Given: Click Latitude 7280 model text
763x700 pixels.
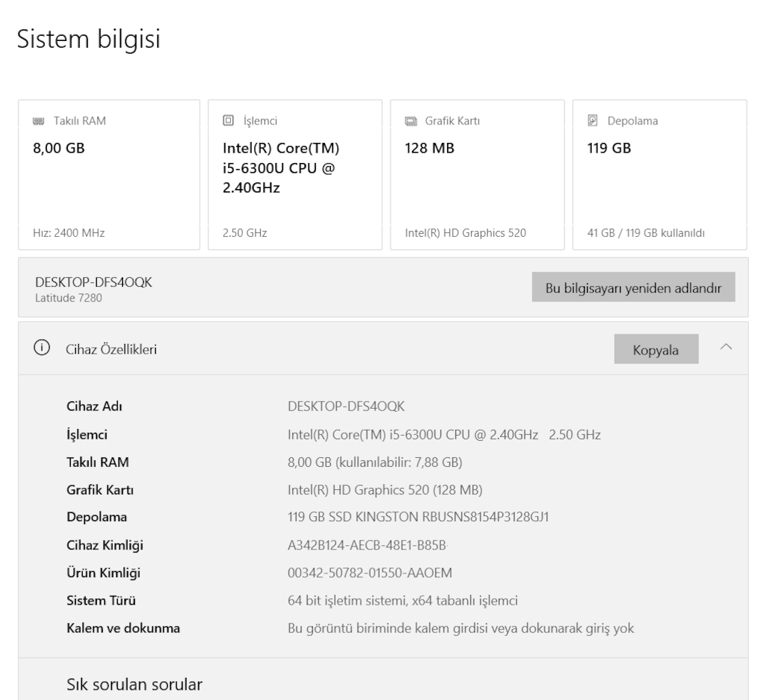Looking at the screenshot, I should tap(69, 298).
